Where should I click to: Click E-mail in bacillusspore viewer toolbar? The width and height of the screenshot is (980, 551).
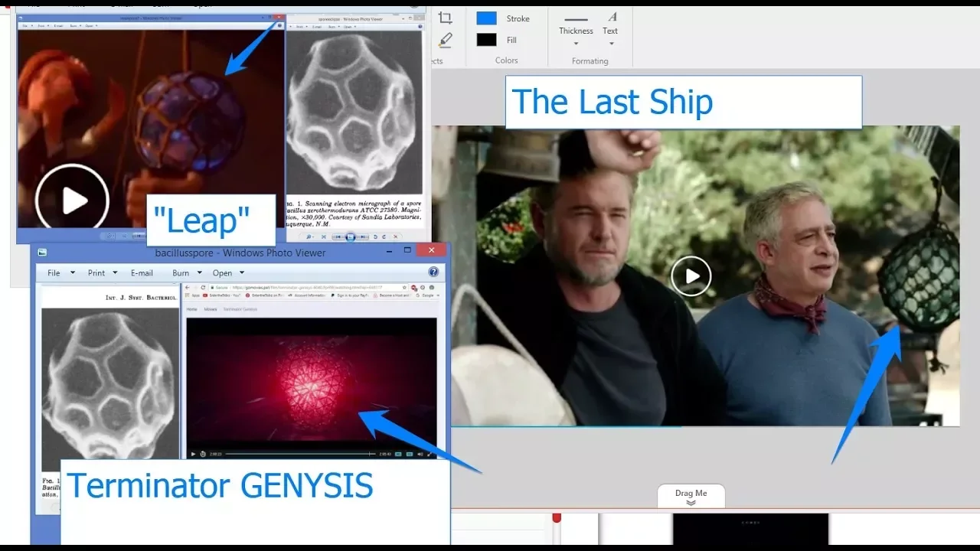[142, 272]
